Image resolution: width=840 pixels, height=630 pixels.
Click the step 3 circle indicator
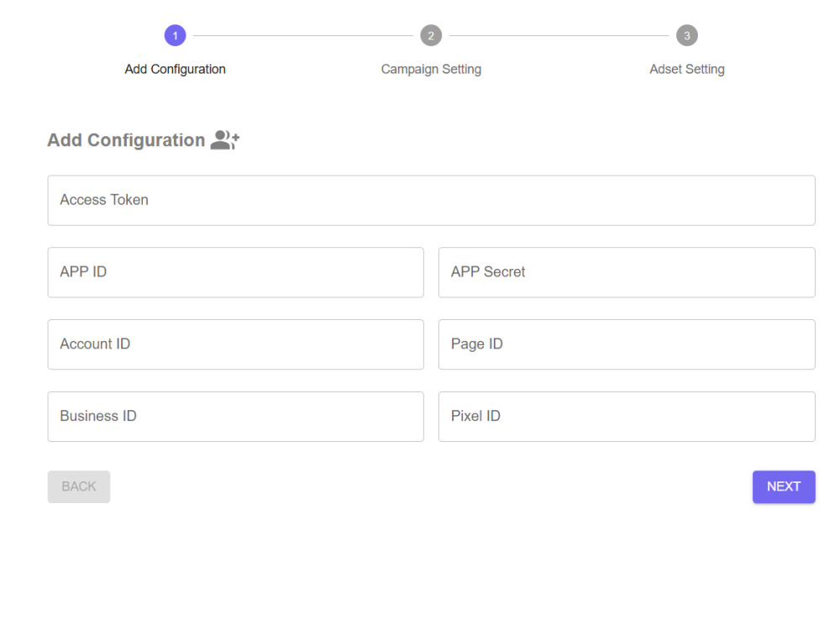click(x=687, y=35)
